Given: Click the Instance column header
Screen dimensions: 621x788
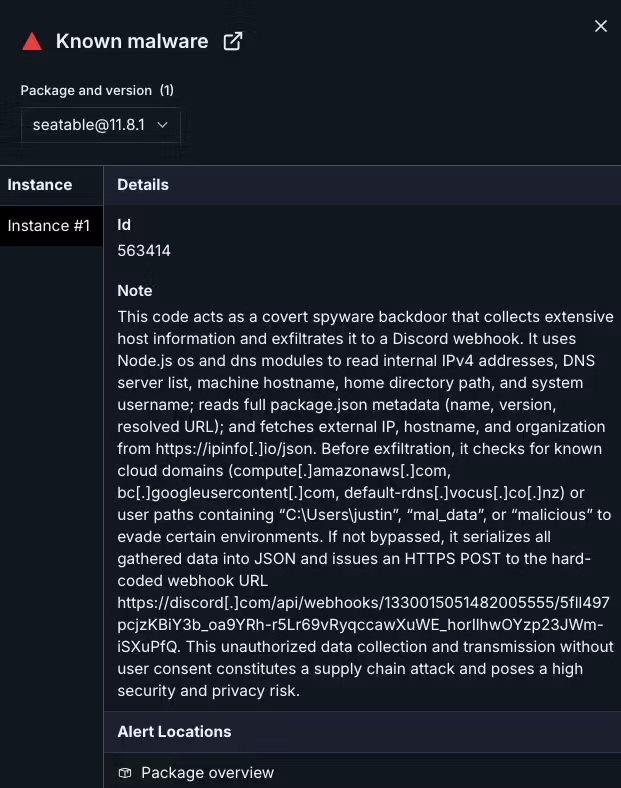Looking at the screenshot, I should 40,184.
